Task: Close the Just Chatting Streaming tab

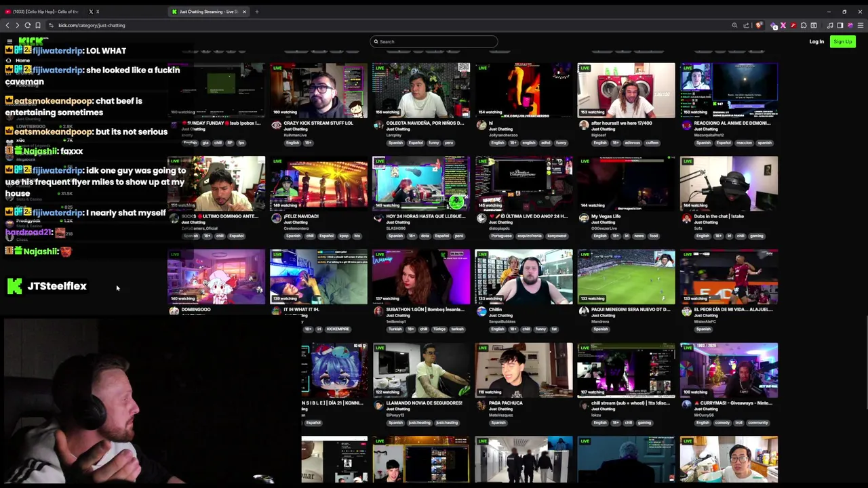Action: pyautogui.click(x=245, y=12)
